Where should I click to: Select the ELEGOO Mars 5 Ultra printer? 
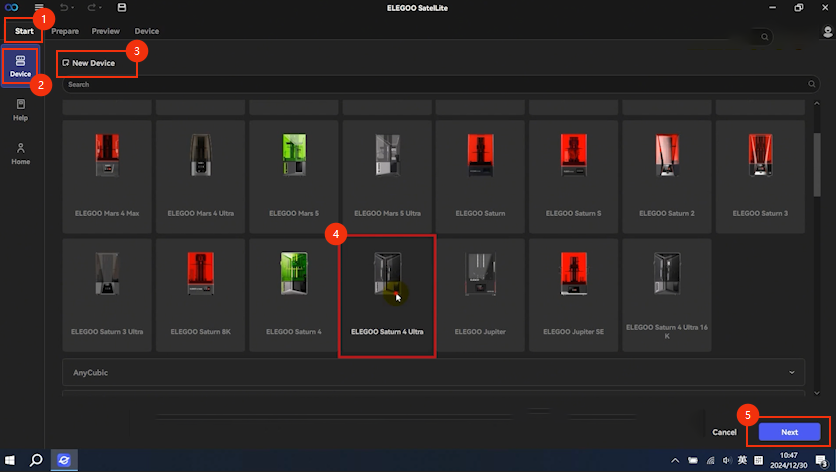click(387, 177)
